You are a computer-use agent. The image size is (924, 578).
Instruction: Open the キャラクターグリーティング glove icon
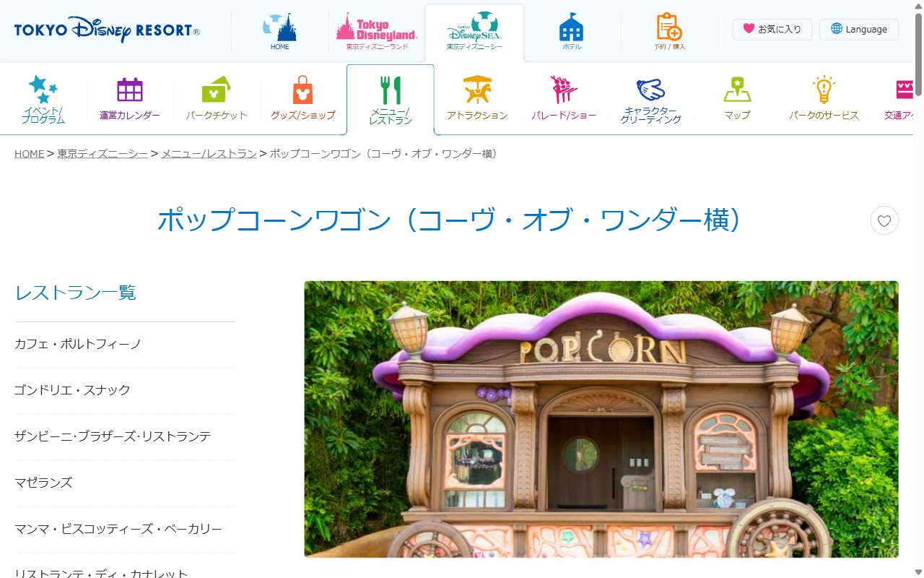click(x=650, y=100)
